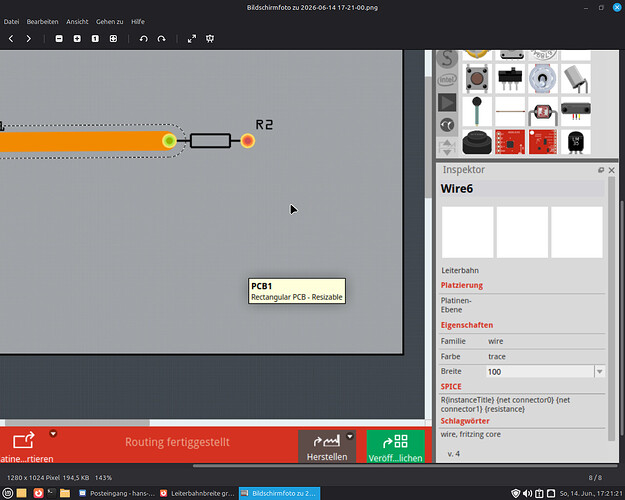Viewport: 625px width, 500px height.
Task: Open the Datei menu
Action: point(12,22)
